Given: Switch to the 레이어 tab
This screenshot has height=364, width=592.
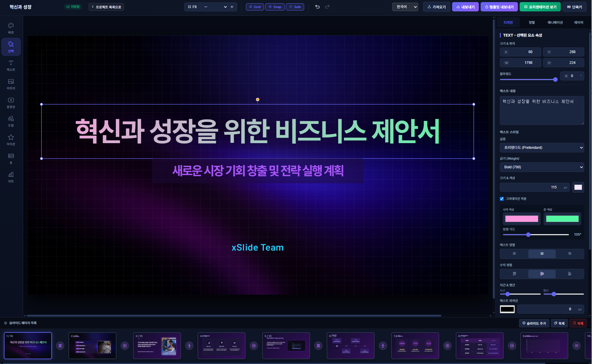Looking at the screenshot, I should 578,23.
